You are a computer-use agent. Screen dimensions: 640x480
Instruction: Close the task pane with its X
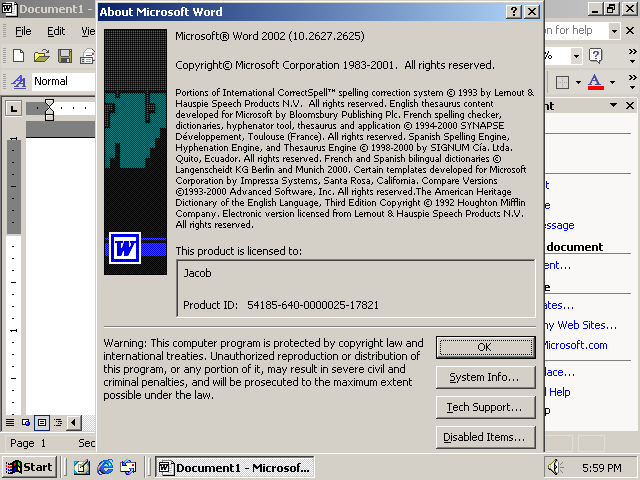[x=630, y=106]
